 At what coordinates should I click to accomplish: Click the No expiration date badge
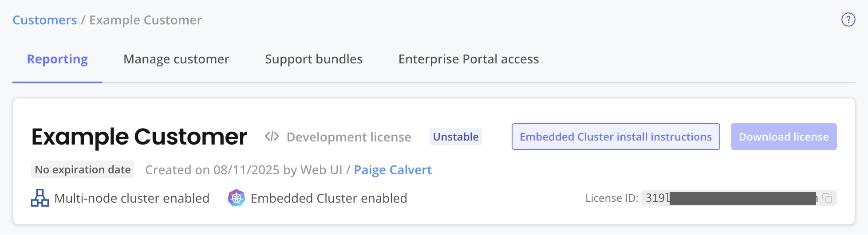83,170
